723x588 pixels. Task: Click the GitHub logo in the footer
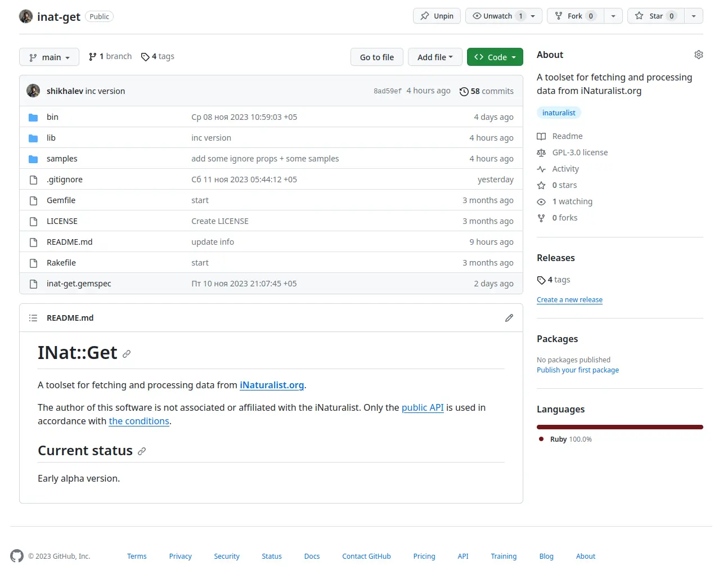click(17, 556)
